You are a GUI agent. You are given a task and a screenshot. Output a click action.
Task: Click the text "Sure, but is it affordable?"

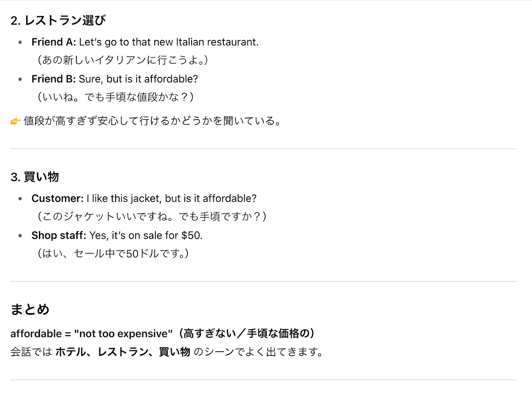[138, 79]
